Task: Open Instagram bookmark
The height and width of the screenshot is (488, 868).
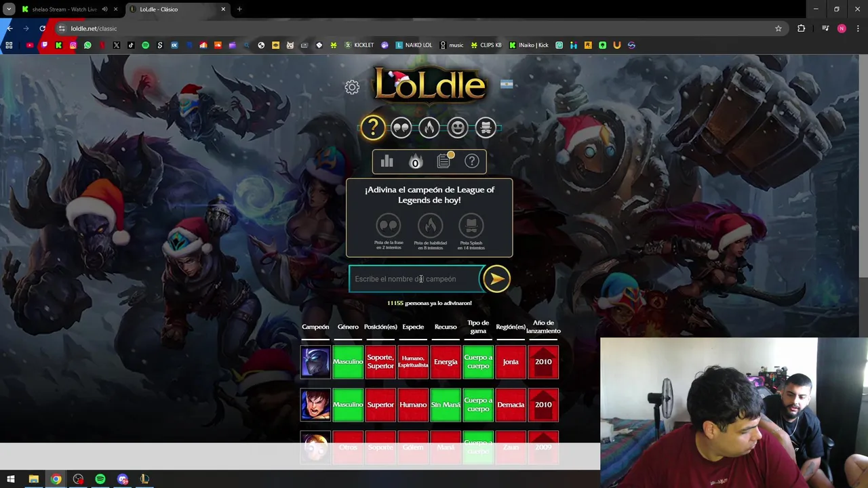Action: point(73,45)
